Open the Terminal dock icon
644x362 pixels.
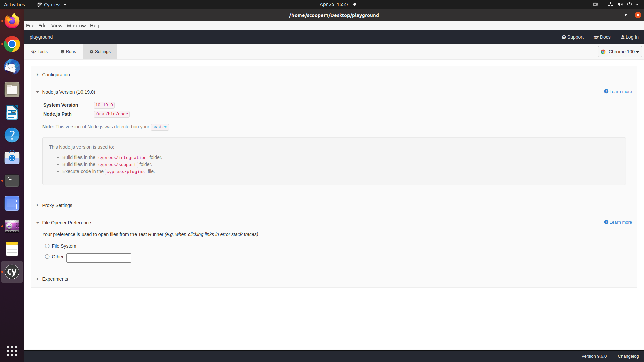pos(12,181)
